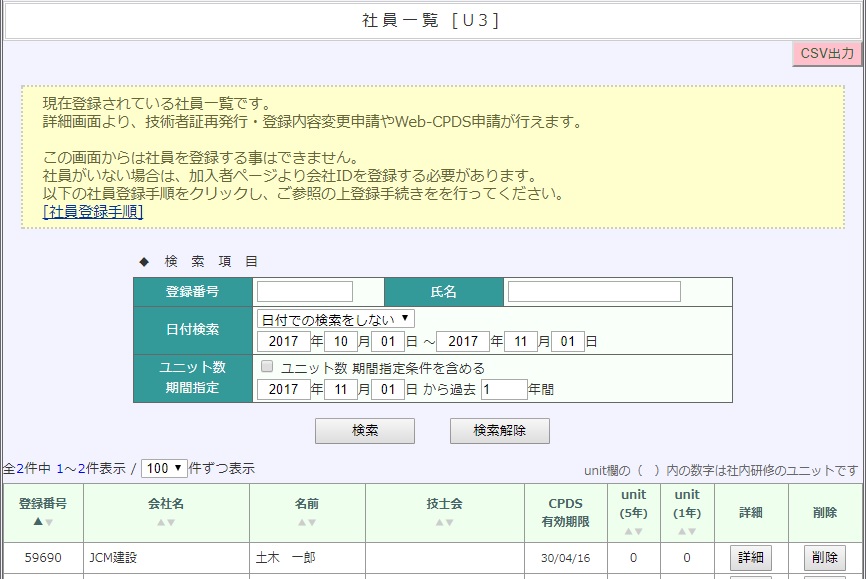Screen dimensions: 866x579
Task: Click the end month field in 日付検索
Action: pos(520,341)
